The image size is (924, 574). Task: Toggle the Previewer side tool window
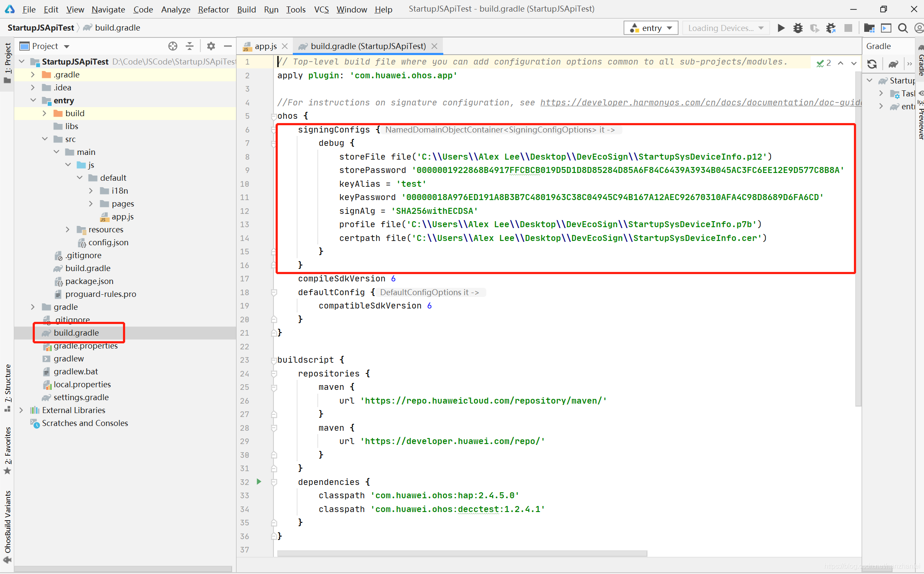920,116
